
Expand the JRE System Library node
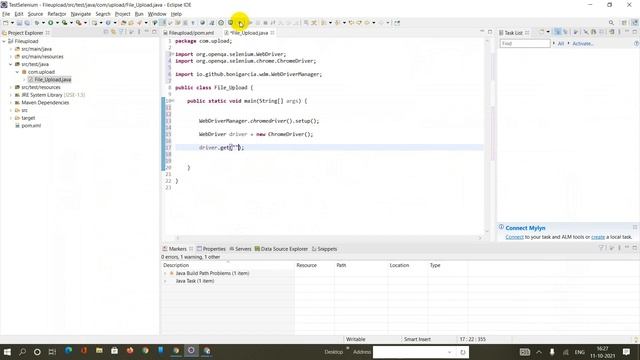(11, 95)
